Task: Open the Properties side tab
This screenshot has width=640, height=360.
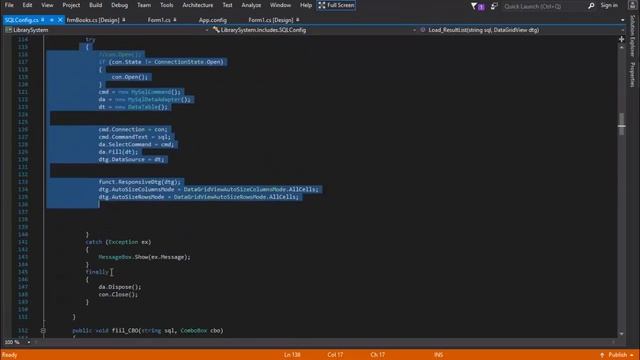Action: pyautogui.click(x=633, y=74)
